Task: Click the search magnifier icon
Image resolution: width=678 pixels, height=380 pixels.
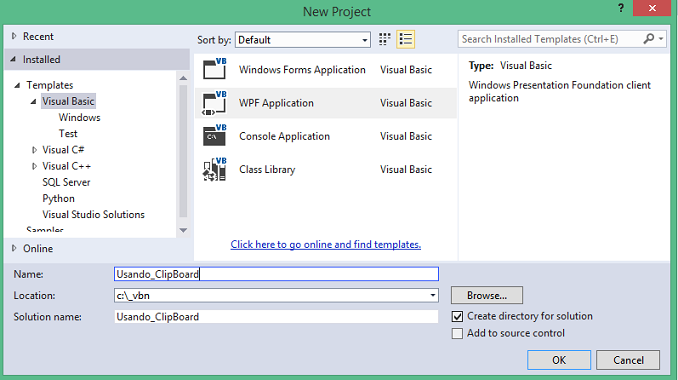Action: tap(649, 39)
